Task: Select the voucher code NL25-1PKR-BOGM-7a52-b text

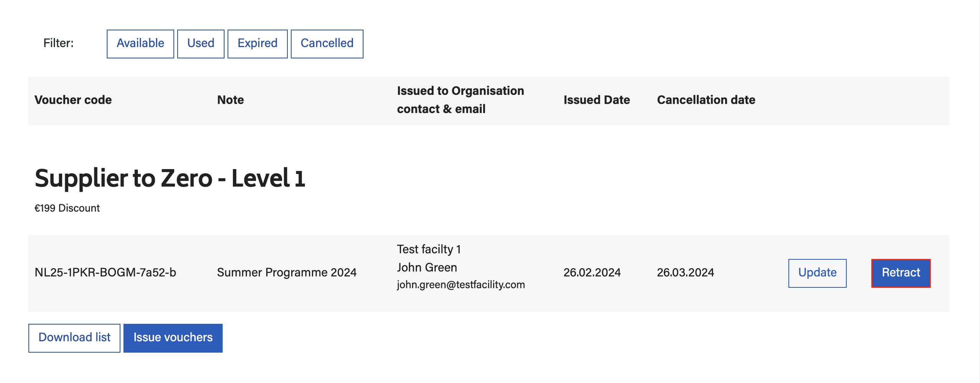Action: 105,273
